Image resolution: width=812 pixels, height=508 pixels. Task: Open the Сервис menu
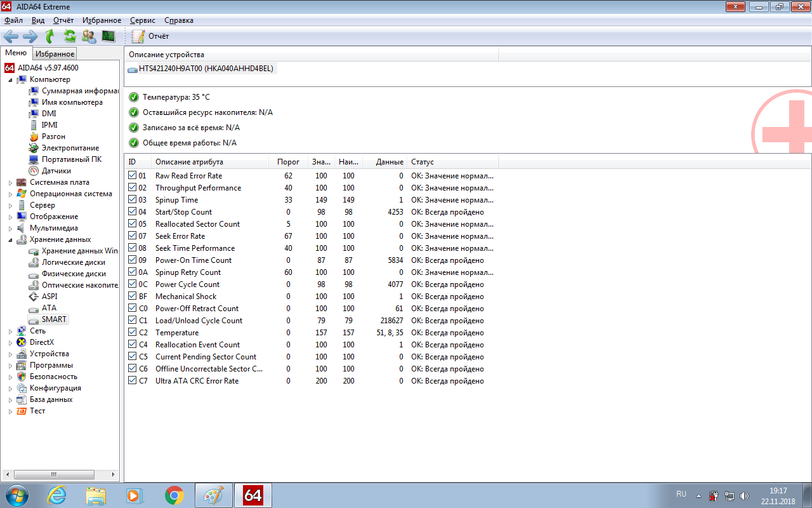[x=143, y=20]
